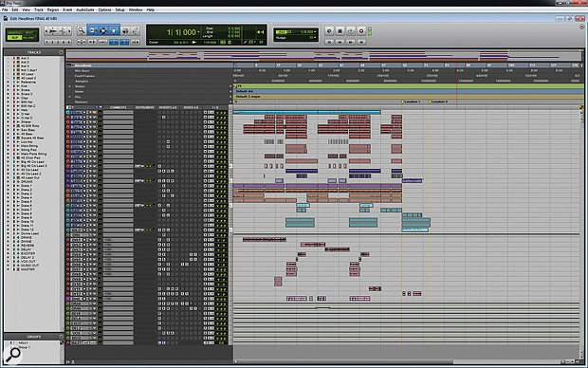Image resolution: width=588 pixels, height=368 pixels.
Task: Click the Location 3 marker
Action: coord(438,101)
